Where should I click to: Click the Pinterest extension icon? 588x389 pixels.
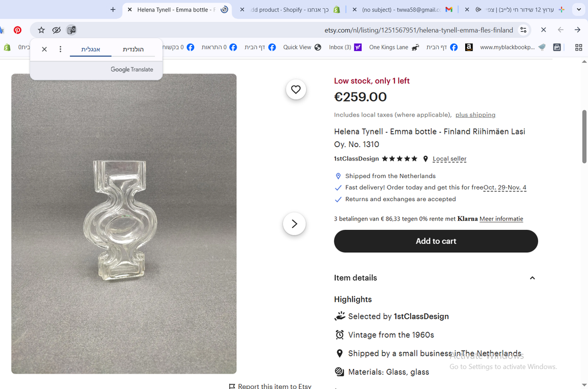(x=18, y=30)
